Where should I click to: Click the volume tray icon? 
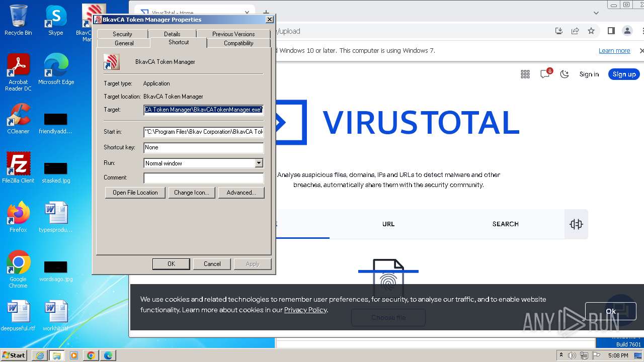click(573, 355)
